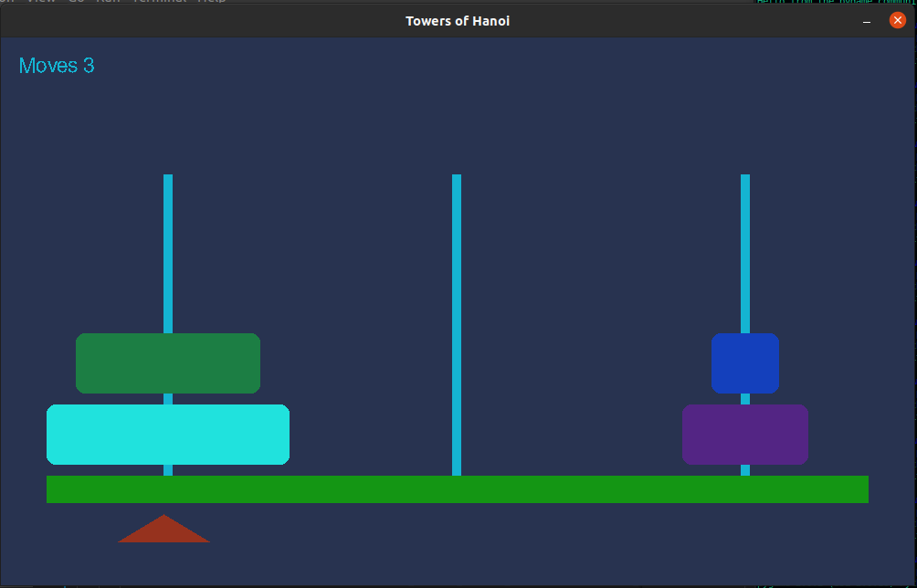Screen dimensions: 917x588
Task: Open the Run menu
Action: [x=108, y=2]
